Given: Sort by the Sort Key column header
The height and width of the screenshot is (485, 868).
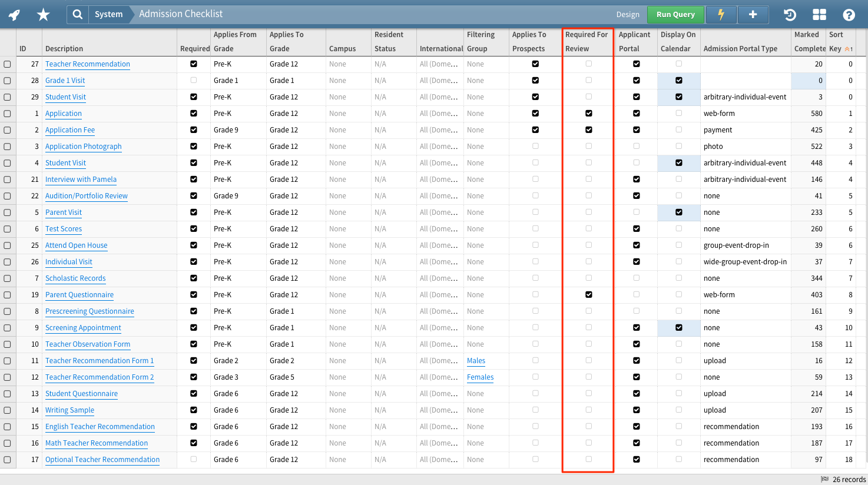Looking at the screenshot, I should 840,42.
